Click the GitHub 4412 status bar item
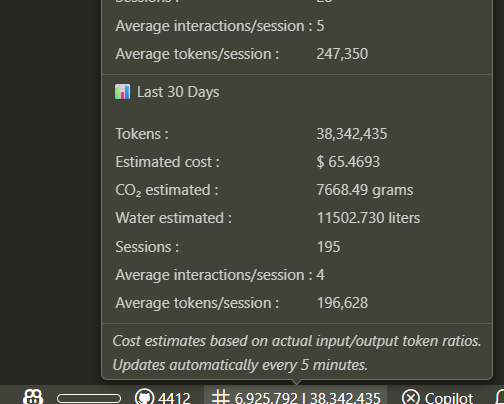This screenshot has height=404, width=504. [162, 398]
